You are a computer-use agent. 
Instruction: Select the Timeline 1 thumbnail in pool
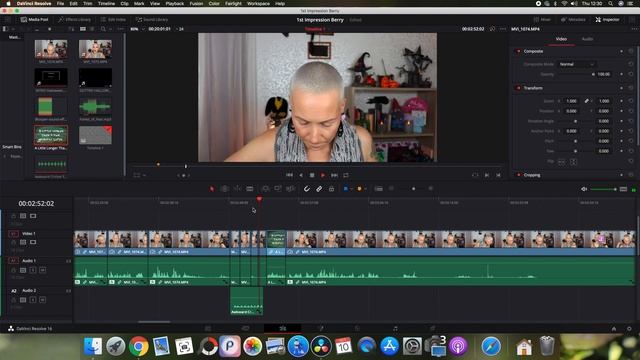pos(95,135)
